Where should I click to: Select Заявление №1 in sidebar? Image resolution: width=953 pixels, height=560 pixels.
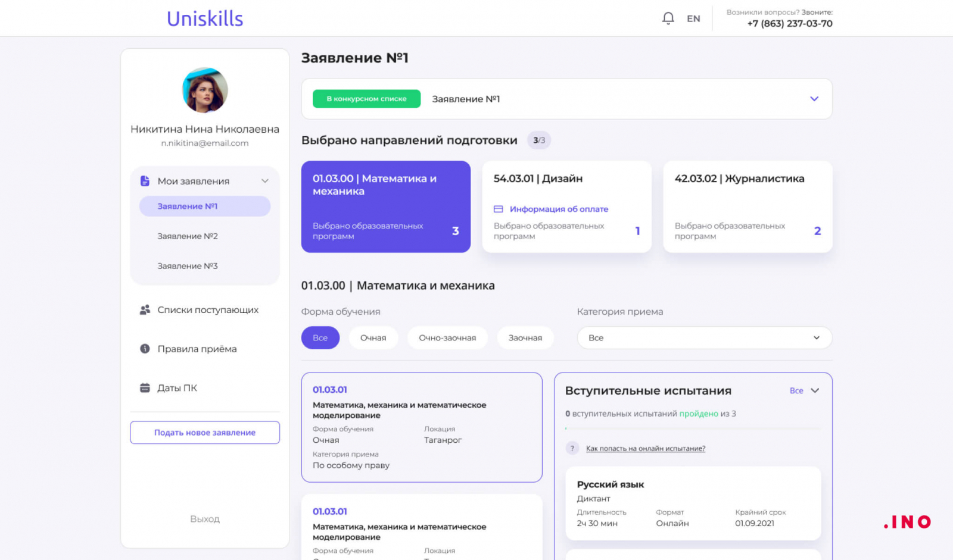click(x=205, y=206)
